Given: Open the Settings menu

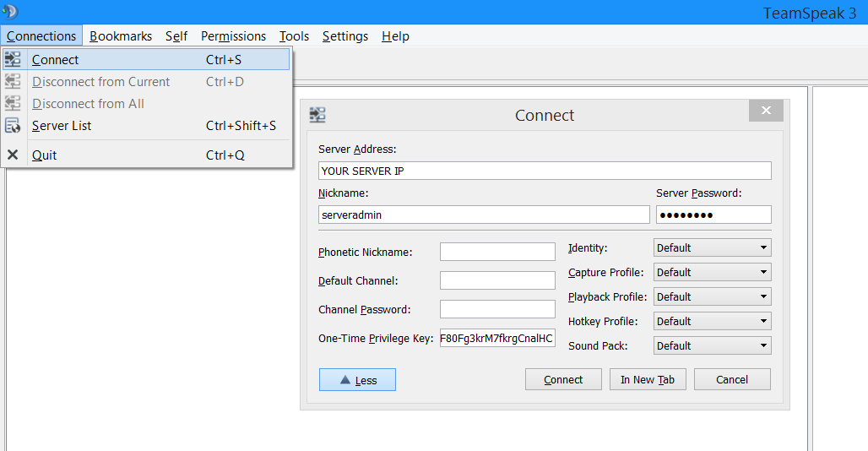Looking at the screenshot, I should click(x=344, y=36).
